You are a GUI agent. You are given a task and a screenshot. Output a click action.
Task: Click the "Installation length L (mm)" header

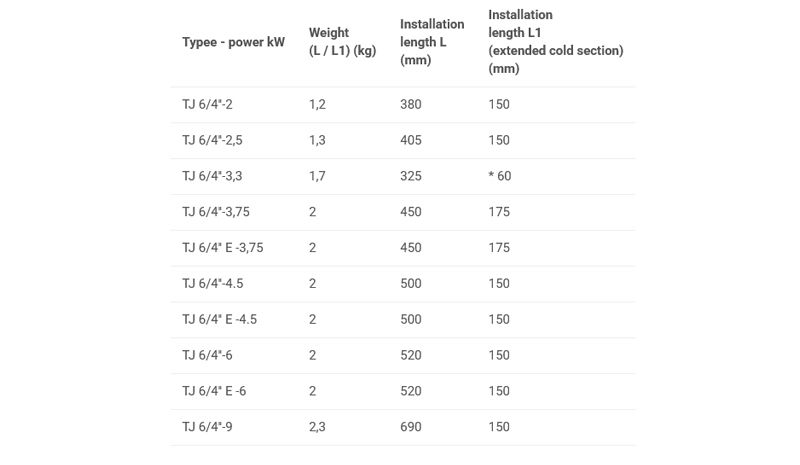(432, 42)
